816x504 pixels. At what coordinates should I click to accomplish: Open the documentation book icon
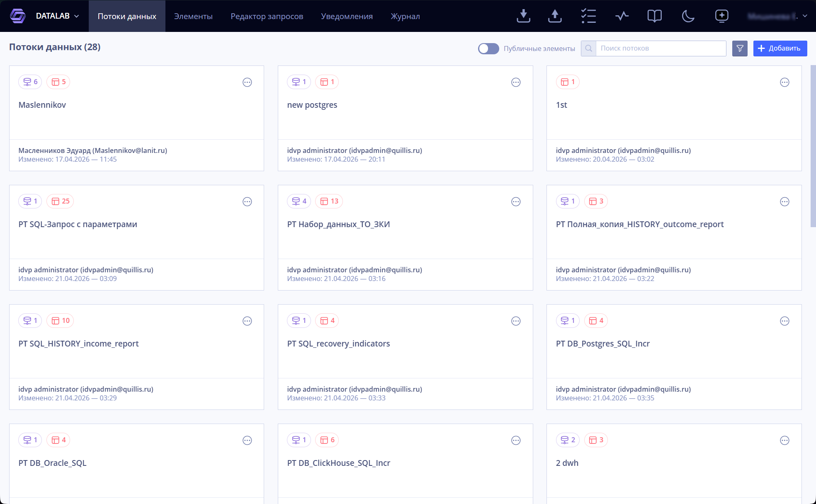pyautogui.click(x=654, y=16)
